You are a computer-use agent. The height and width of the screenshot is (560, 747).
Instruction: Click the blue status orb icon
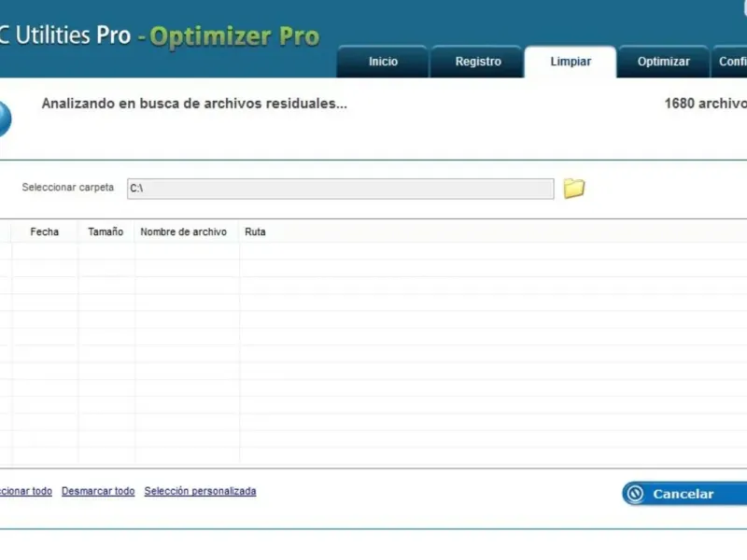(x=6, y=119)
